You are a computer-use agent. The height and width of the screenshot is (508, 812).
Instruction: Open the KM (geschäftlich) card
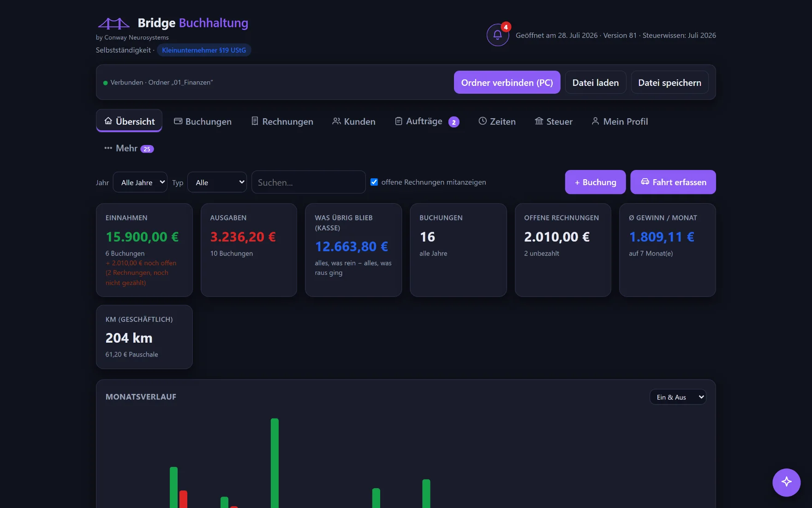point(144,337)
